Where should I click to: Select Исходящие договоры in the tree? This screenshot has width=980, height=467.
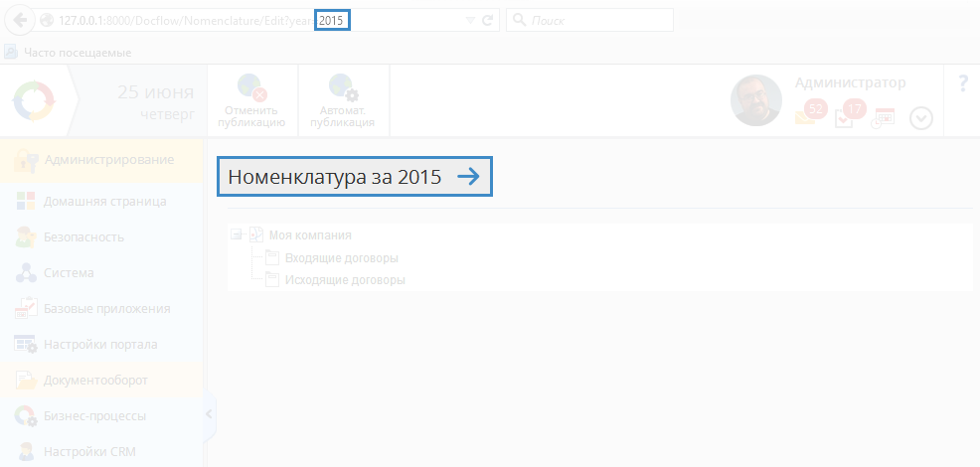(344, 280)
